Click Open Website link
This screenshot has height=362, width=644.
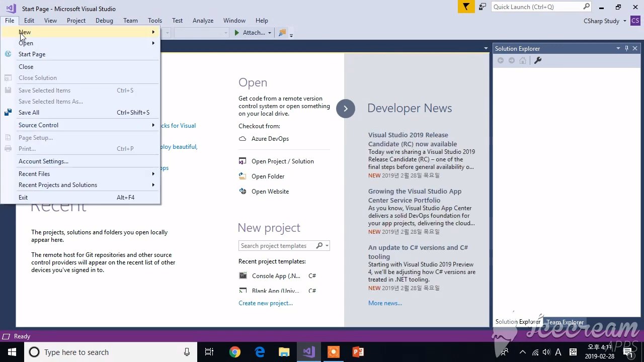(x=270, y=192)
